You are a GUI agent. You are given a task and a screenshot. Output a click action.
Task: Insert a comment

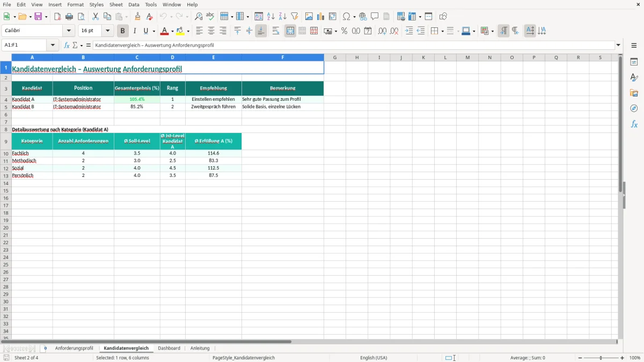click(x=375, y=17)
